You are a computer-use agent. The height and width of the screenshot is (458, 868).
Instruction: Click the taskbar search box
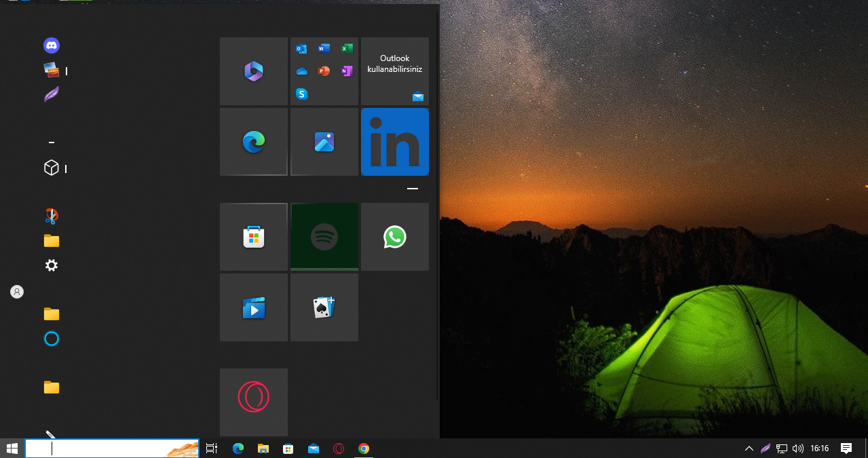pyautogui.click(x=112, y=448)
